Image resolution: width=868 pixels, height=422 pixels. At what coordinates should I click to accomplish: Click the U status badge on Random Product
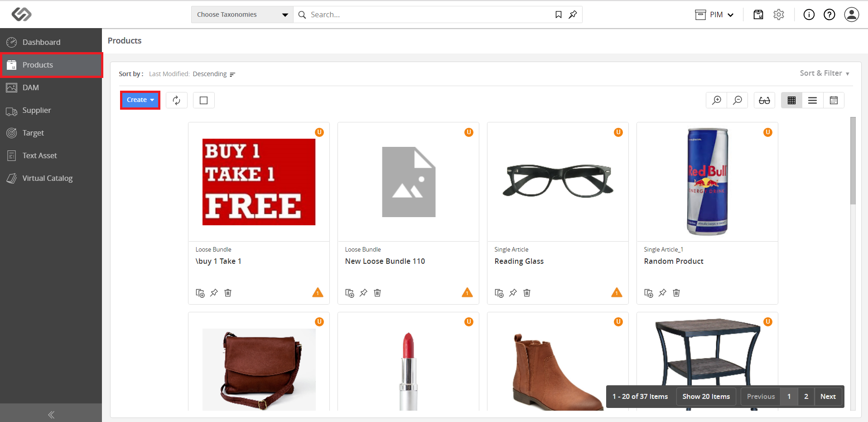(767, 132)
